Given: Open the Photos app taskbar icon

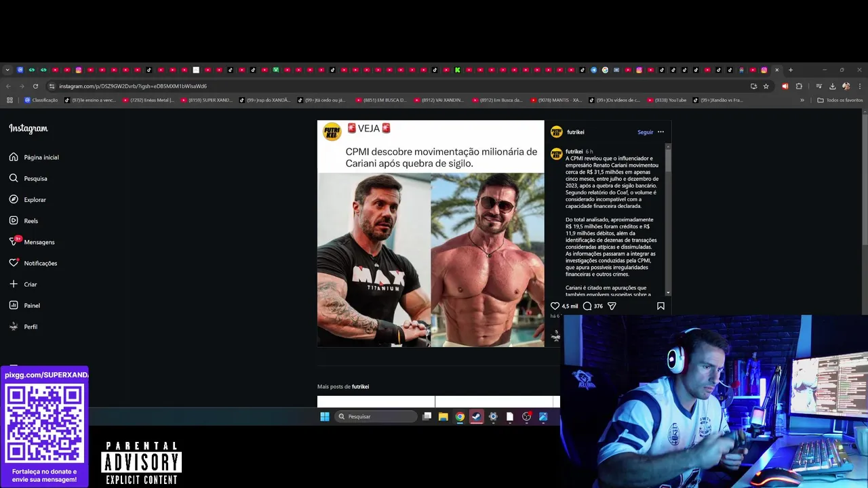Looking at the screenshot, I should point(543,417).
